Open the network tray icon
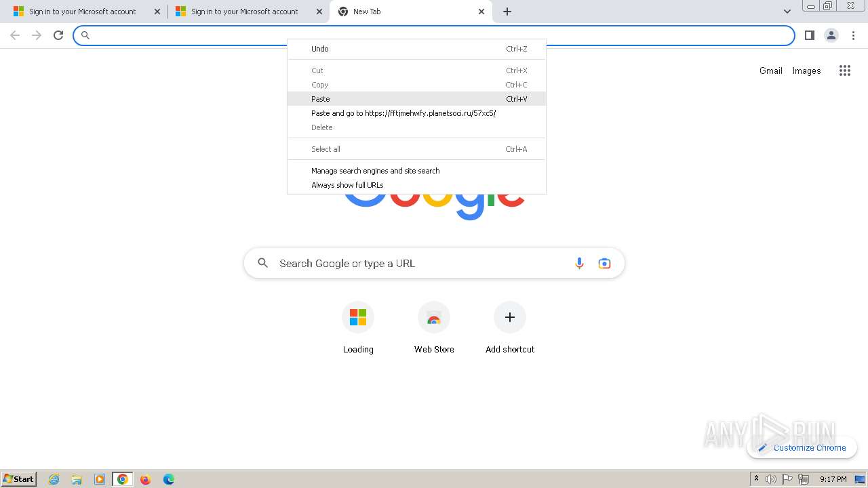Screen dimensions: 868x488 click(804, 479)
